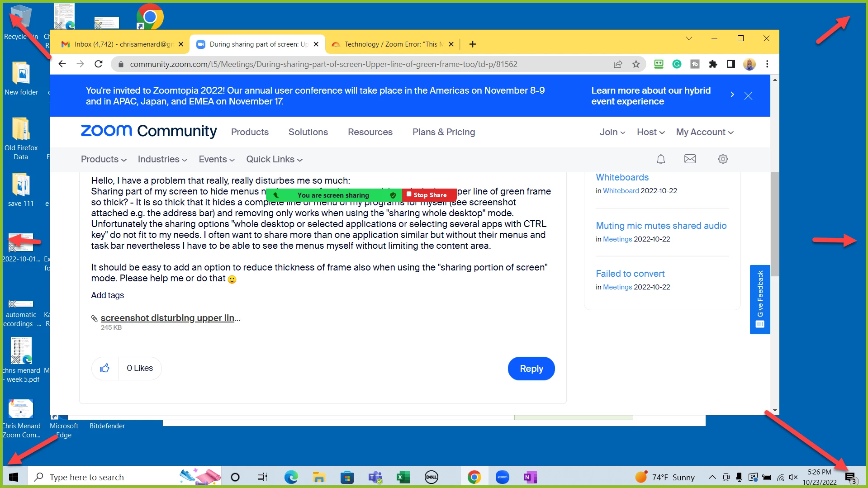
Task: Open Zoom Community settings gear
Action: [x=723, y=159]
